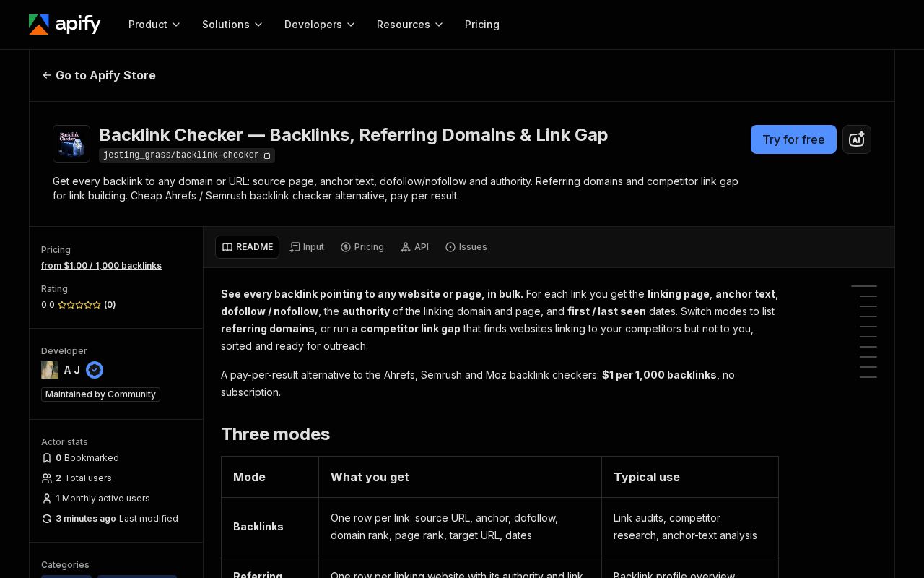Click the A J developer name

click(x=72, y=370)
